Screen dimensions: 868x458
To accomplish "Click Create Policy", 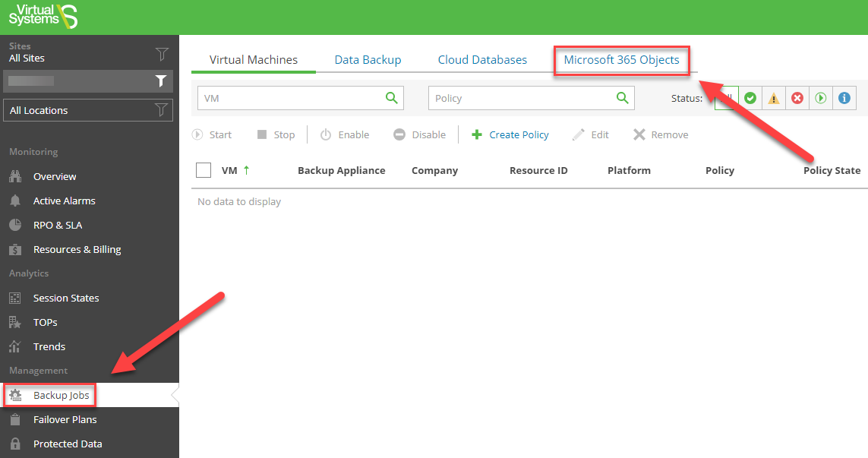I will [510, 134].
